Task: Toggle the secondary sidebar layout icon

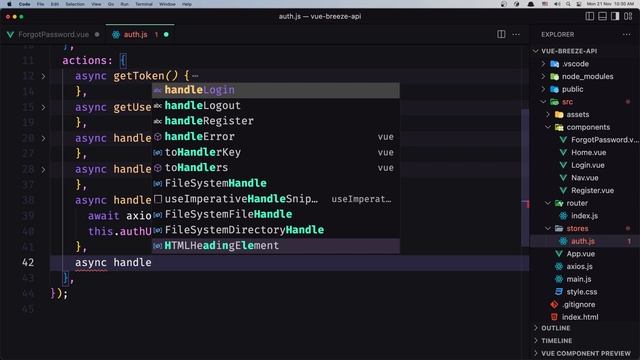Action: (x=615, y=16)
